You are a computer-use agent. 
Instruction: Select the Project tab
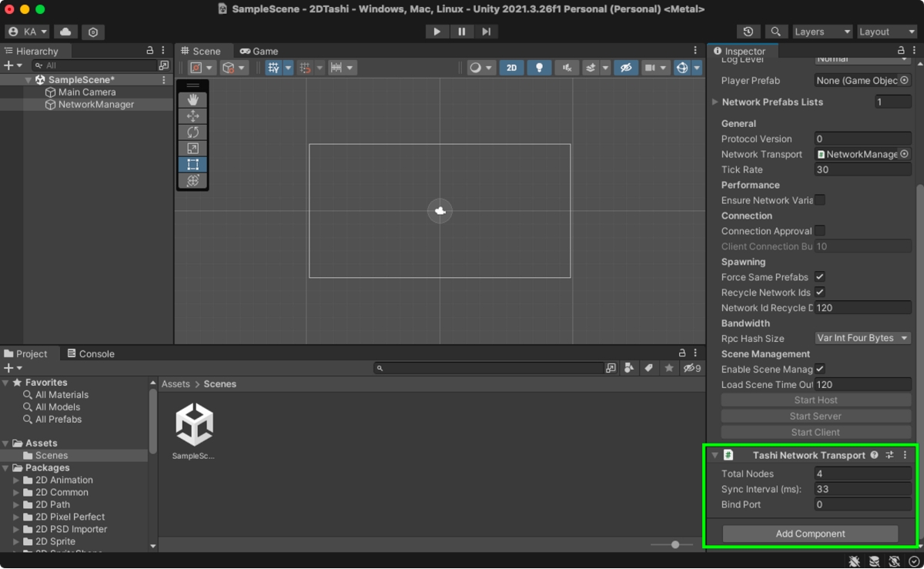click(26, 353)
